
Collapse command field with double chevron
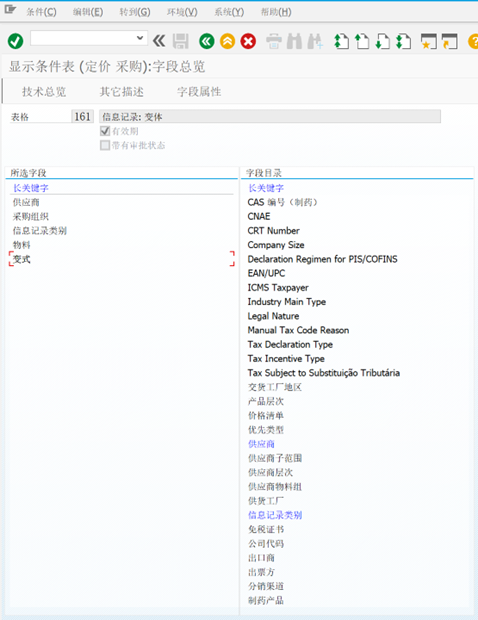pyautogui.click(x=159, y=41)
